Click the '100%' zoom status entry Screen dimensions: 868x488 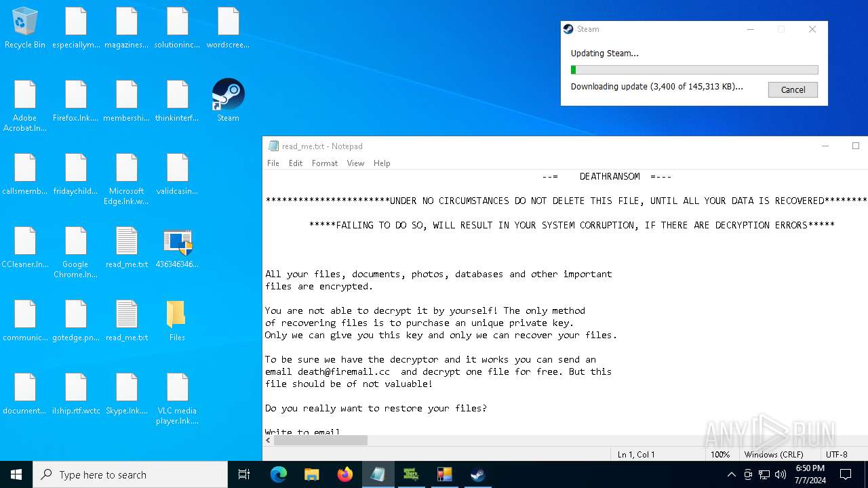click(x=720, y=455)
